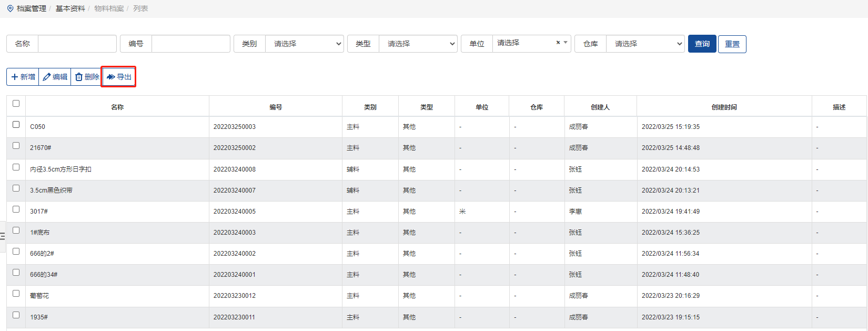Image resolution: width=868 pixels, height=331 pixels.
Task: Clear the 单位 selection with the x icon
Action: tap(558, 43)
